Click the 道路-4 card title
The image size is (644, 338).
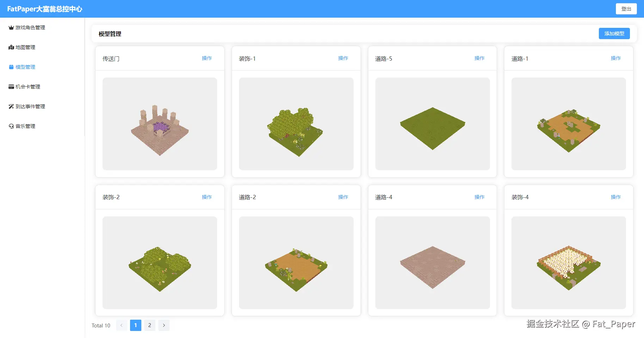point(384,197)
